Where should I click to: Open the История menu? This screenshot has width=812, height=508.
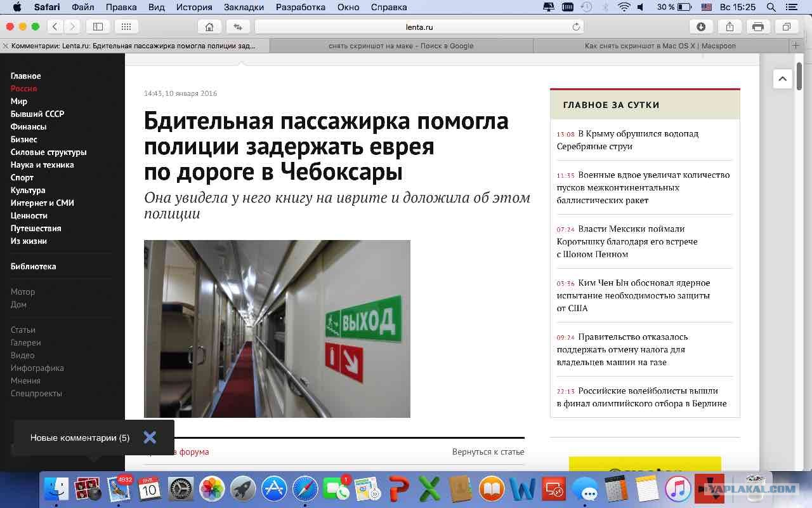point(194,7)
